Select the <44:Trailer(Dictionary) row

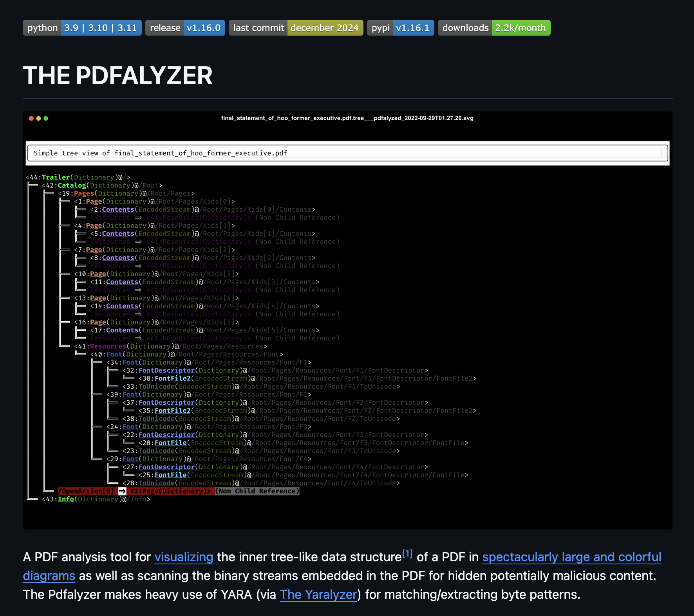click(x=78, y=177)
